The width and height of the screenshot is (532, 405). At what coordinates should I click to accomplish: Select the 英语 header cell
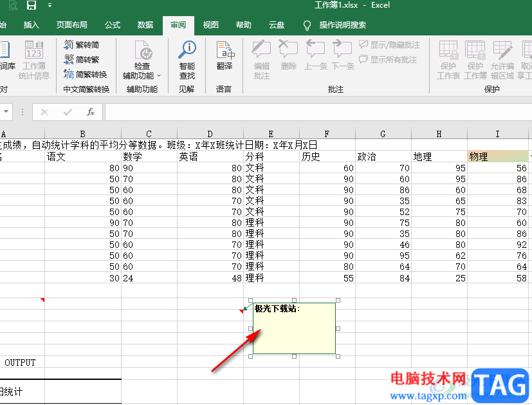210,156
